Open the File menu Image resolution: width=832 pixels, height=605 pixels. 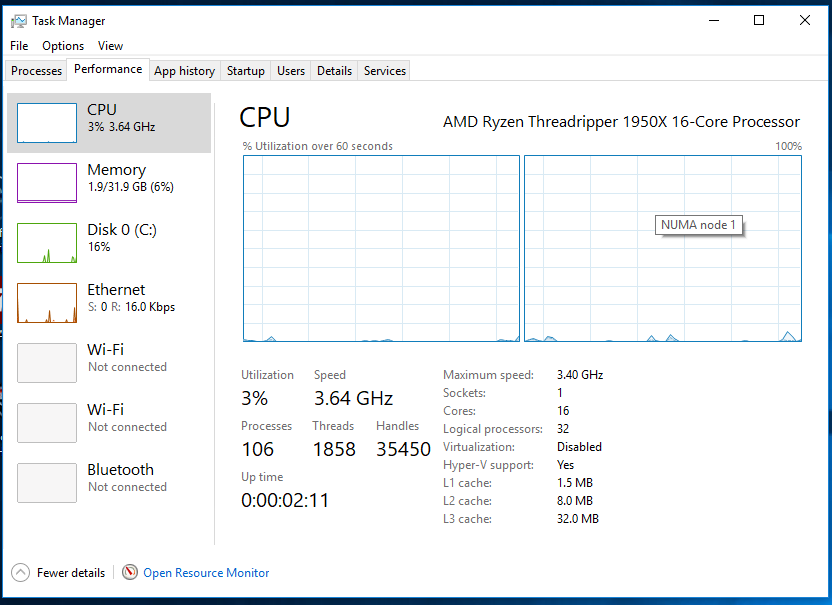(19, 46)
